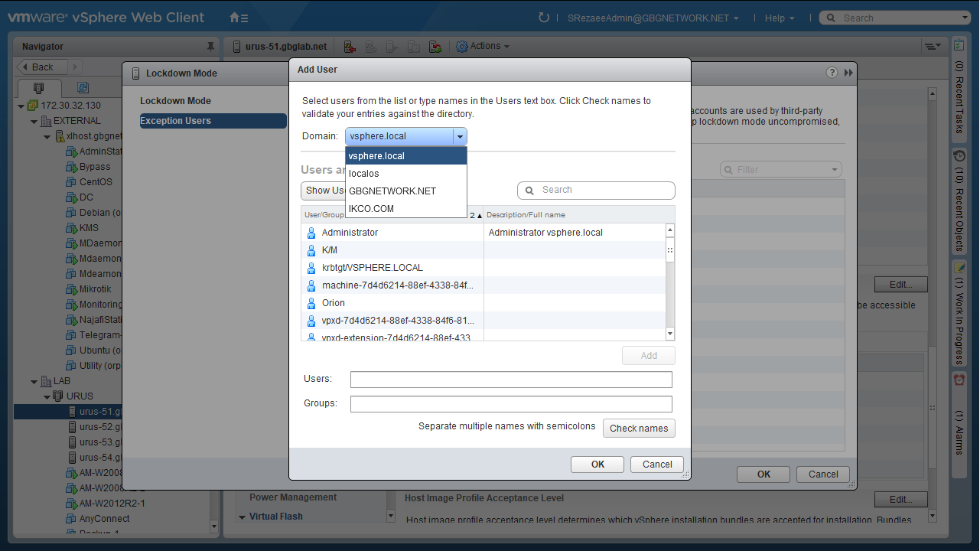The height and width of the screenshot is (551, 980).
Task: Select the machine-7d4d6214 user row
Action: click(483, 285)
